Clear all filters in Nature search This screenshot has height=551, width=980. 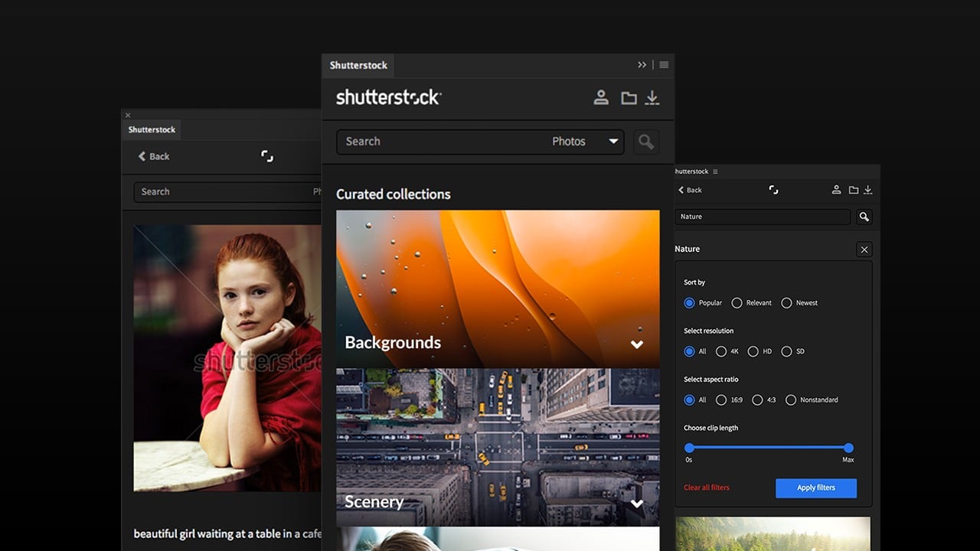(706, 487)
